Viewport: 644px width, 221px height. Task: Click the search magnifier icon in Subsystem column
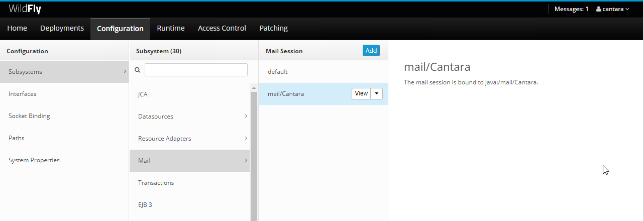138,70
